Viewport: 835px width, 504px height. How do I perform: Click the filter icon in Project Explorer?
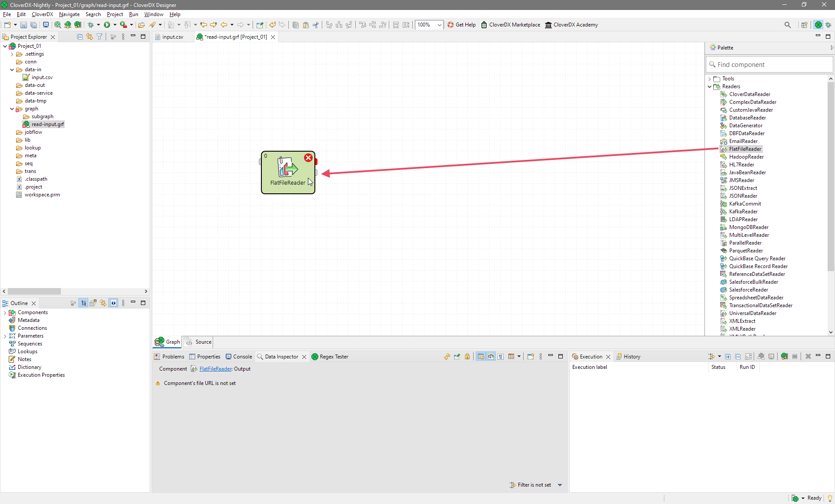point(100,37)
